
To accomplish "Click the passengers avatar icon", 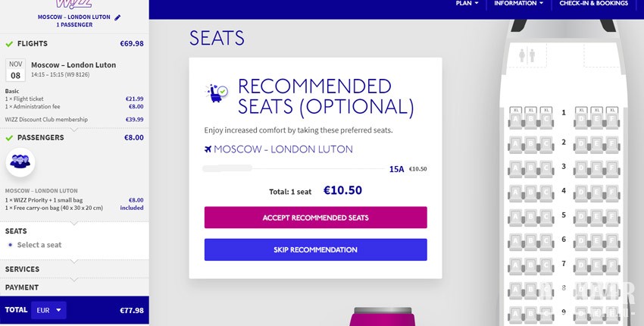I will pyautogui.click(x=20, y=161).
